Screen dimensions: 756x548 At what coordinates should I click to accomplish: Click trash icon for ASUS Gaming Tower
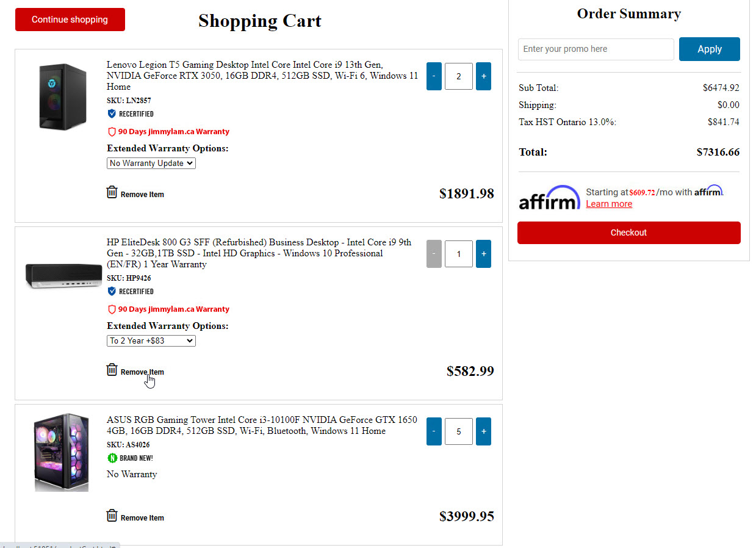[112, 516]
